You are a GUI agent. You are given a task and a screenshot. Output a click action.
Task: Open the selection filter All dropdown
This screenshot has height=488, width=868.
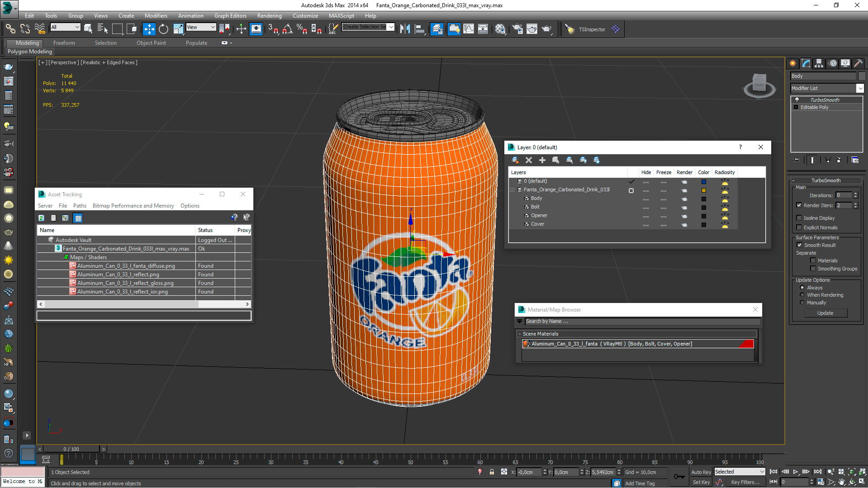click(65, 27)
